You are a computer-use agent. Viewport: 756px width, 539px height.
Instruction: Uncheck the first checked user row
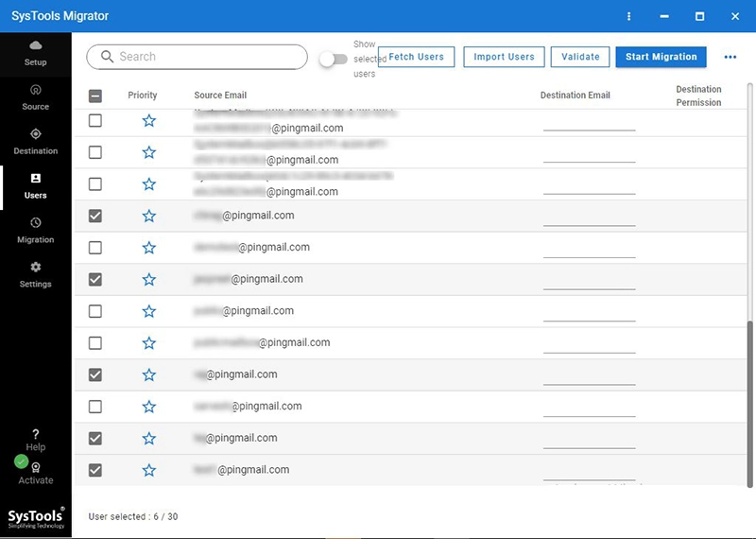95,216
